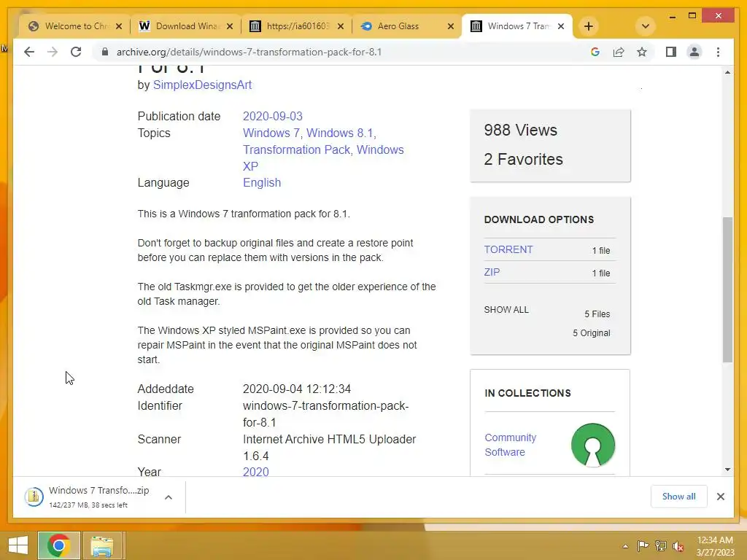747x560 pixels.
Task: Click Show all downloads button
Action: 679,496
